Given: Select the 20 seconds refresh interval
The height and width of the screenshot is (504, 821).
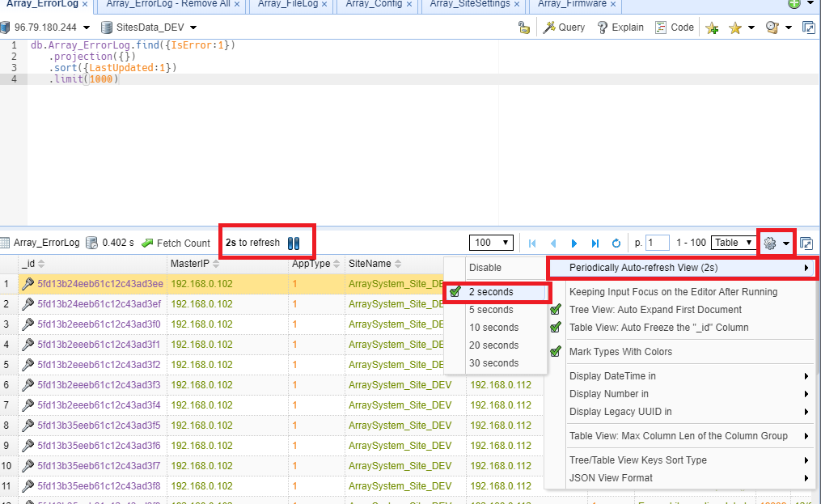Looking at the screenshot, I should click(x=496, y=345).
